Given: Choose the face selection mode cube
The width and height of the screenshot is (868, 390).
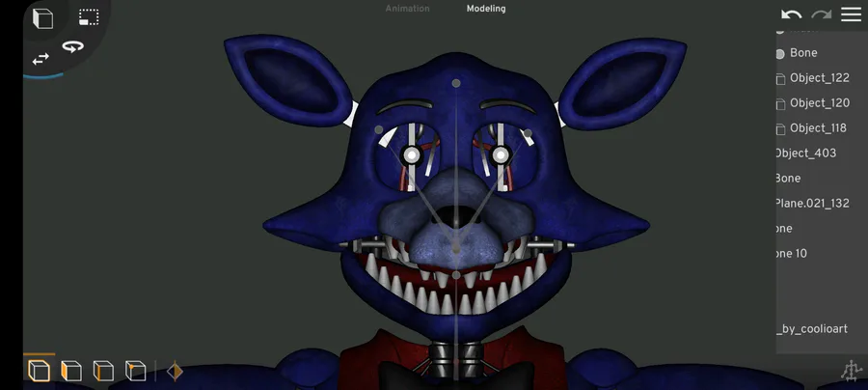Looking at the screenshot, I should [70, 371].
